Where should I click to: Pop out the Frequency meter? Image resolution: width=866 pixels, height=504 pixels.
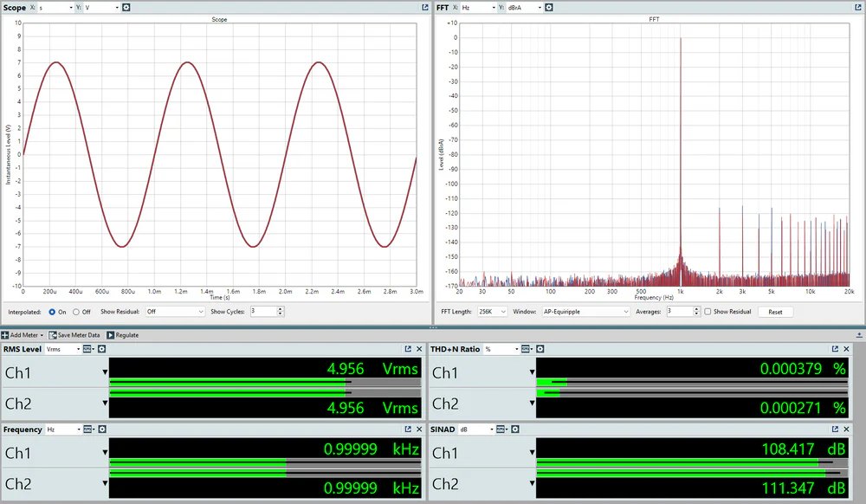[x=408, y=429]
